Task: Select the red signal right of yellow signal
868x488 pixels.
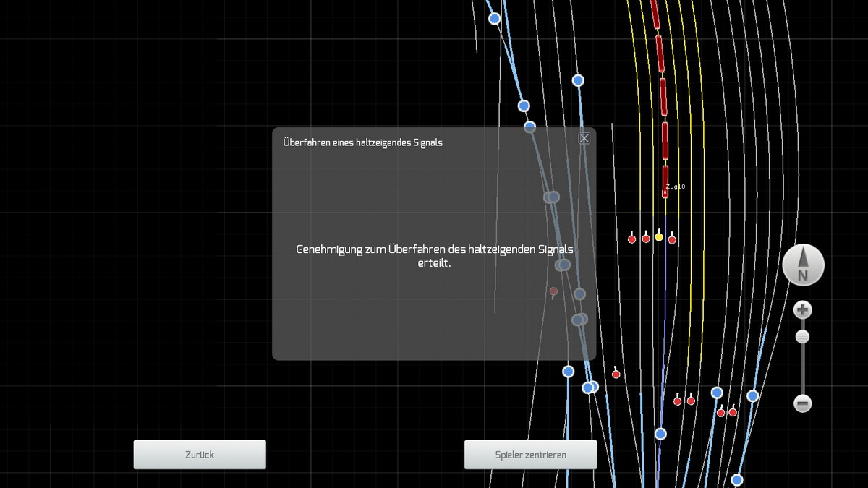Action: (x=672, y=239)
